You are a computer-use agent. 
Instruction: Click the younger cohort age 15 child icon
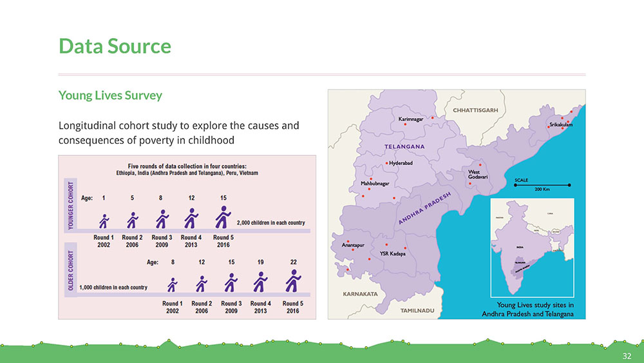click(223, 217)
